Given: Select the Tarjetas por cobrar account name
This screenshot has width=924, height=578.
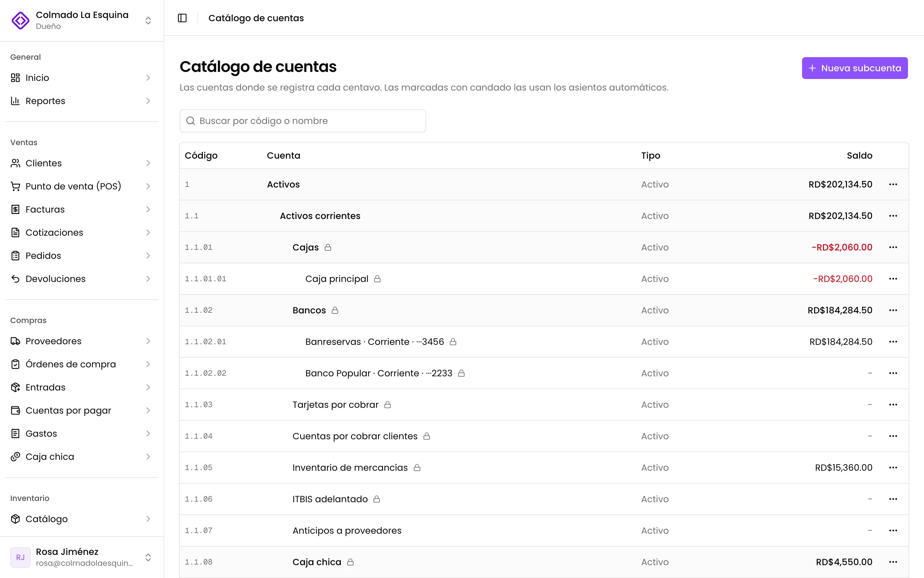Looking at the screenshot, I should (335, 405).
